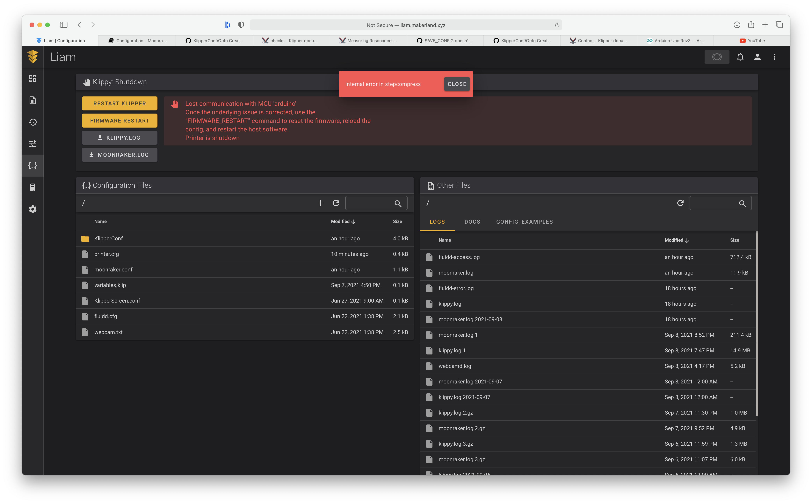Image resolution: width=812 pixels, height=504 pixels.
Task: Open the three-dot overflow menu
Action: (x=774, y=57)
